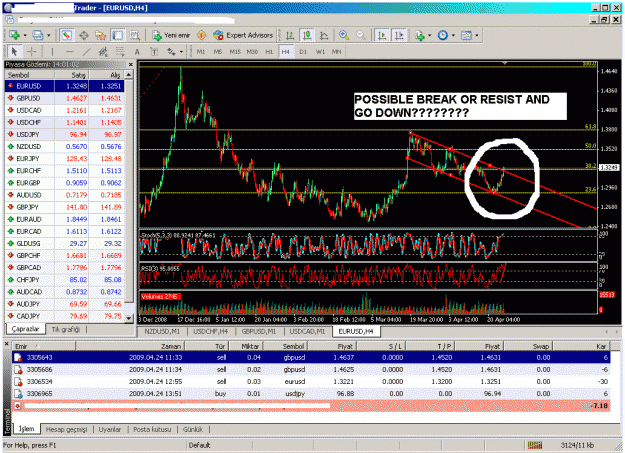Open the Uyarılar terminal tab
The image size is (625, 453).
click(x=110, y=429)
